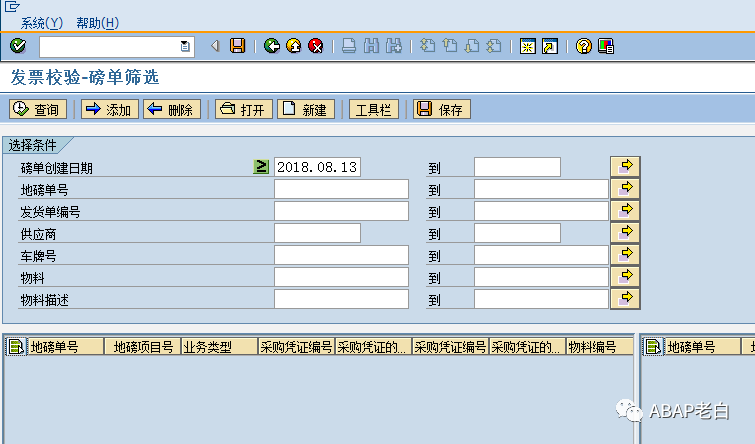Click the 新建 new button
The image size is (755, 444).
[306, 109]
